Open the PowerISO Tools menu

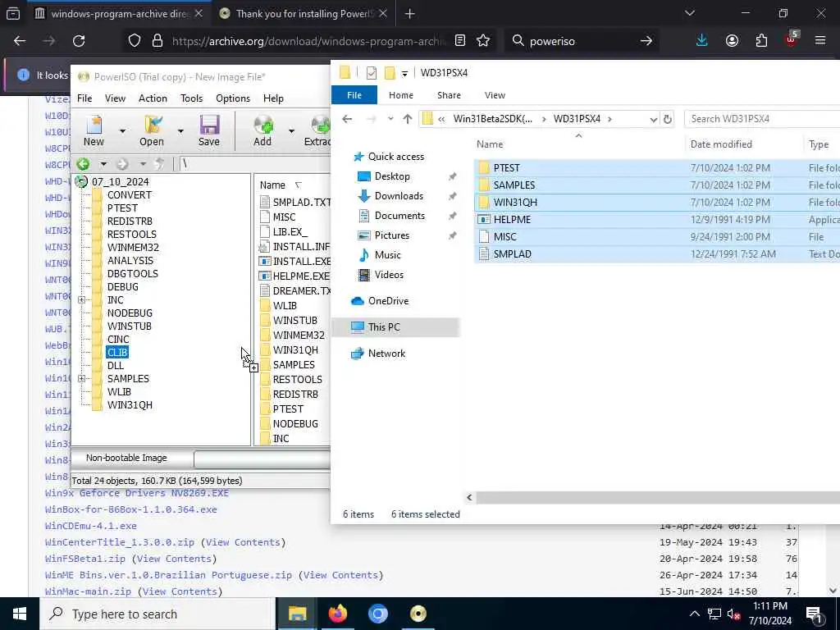click(191, 98)
